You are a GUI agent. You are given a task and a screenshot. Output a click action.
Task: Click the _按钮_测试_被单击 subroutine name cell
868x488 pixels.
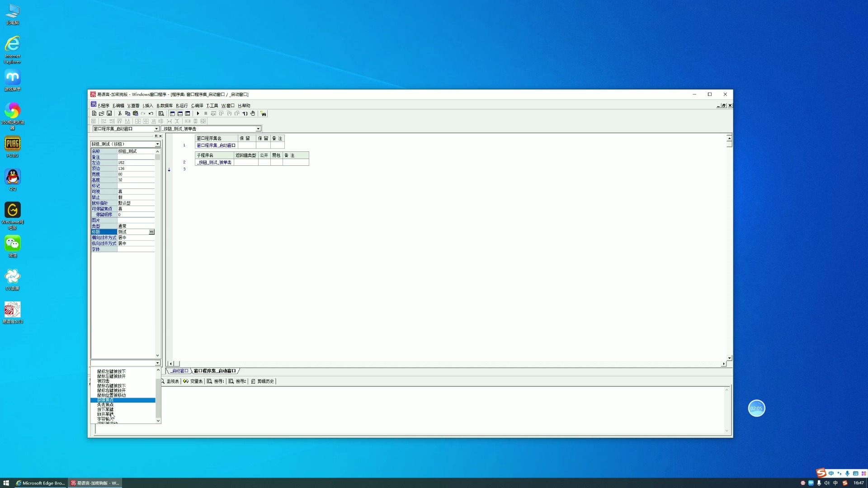pyautogui.click(x=214, y=162)
